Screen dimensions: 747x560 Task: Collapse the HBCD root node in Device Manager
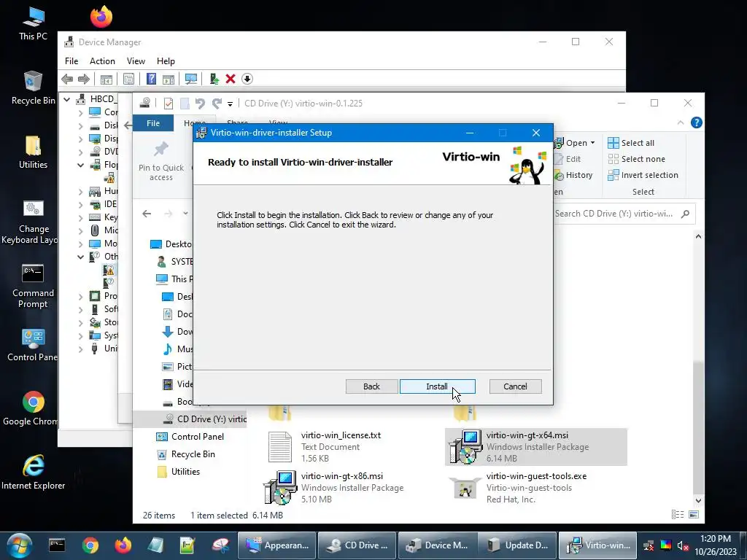coord(67,99)
